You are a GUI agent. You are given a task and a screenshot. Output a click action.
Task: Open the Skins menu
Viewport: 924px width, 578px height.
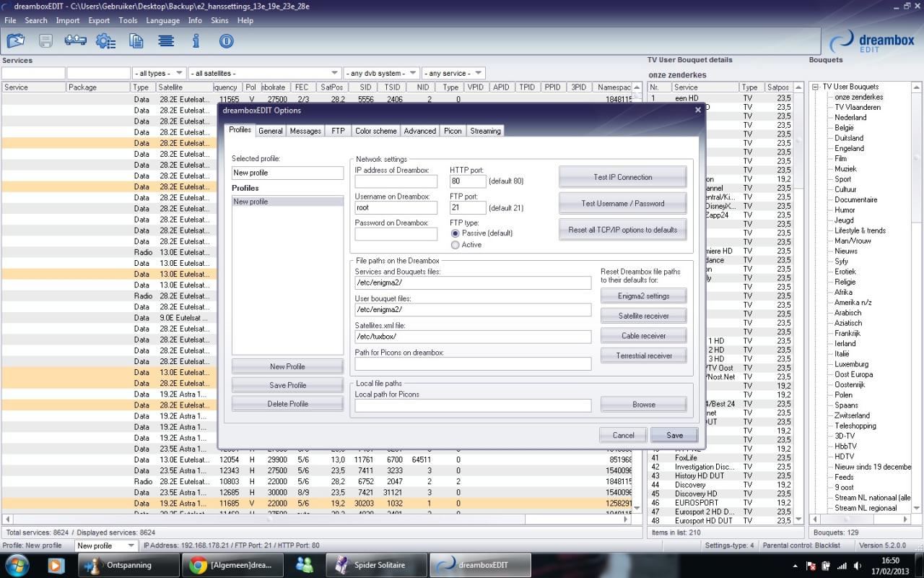pyautogui.click(x=219, y=20)
